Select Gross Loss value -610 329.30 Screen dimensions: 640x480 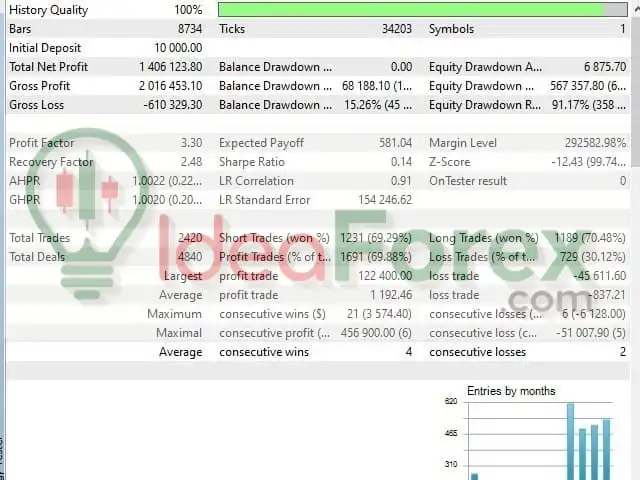pos(173,105)
